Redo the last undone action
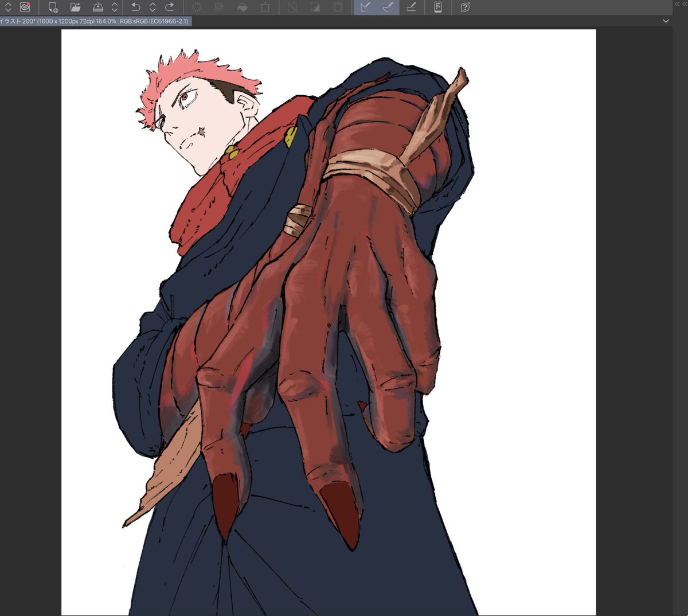This screenshot has height=616, width=688. point(170,7)
